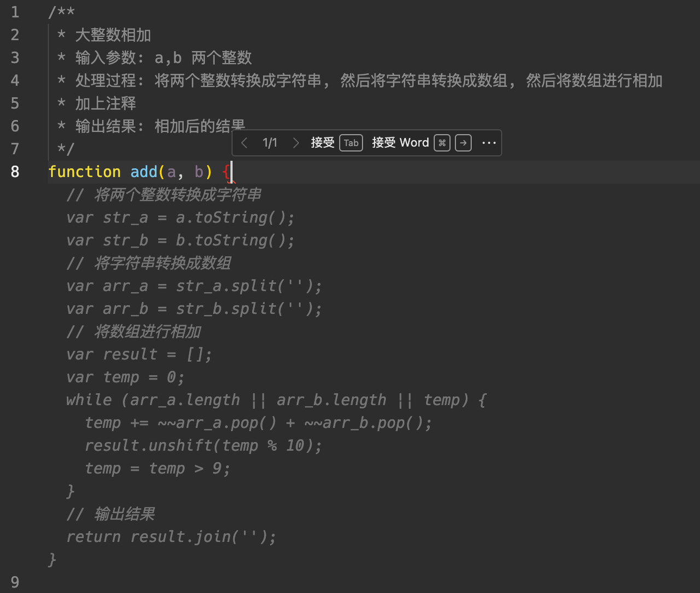Viewport: 700px width, 593px height.
Task: Click the right-arrow key icon
Action: pyautogui.click(x=463, y=143)
